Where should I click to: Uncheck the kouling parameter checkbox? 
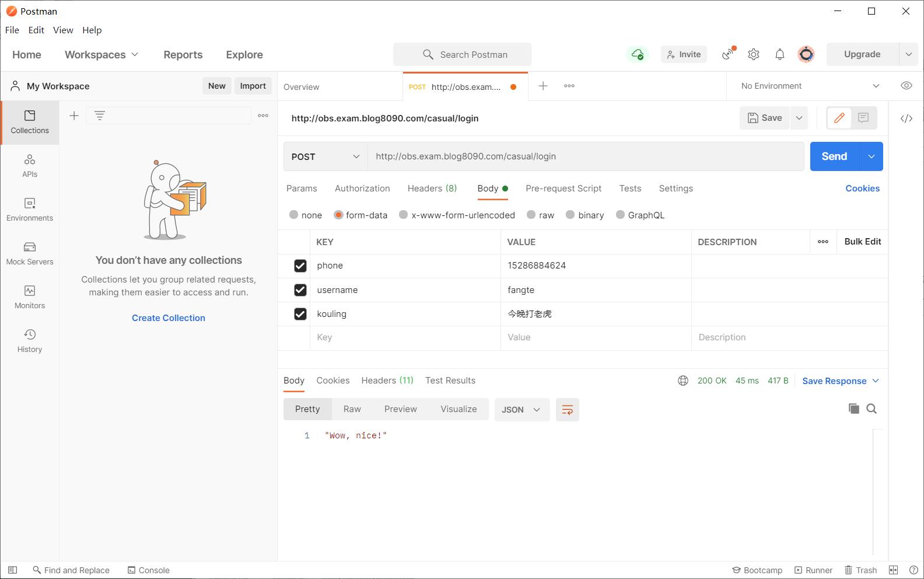300,314
